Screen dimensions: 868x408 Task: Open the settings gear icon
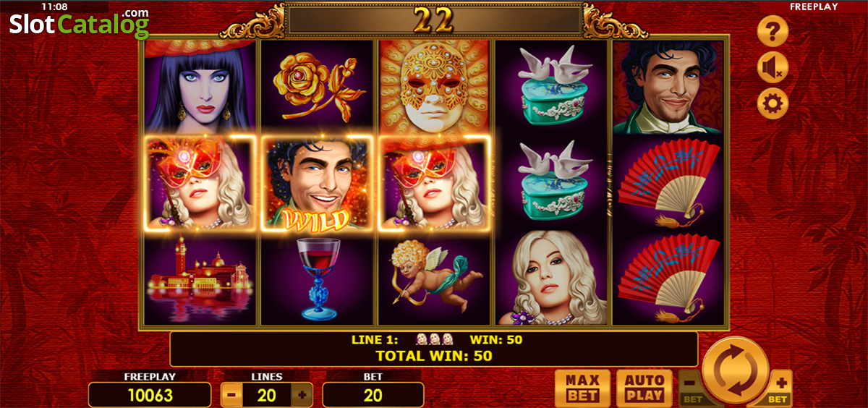[x=772, y=105]
